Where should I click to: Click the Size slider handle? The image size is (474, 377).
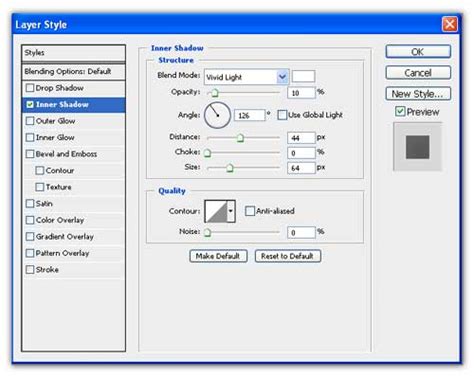click(x=230, y=168)
